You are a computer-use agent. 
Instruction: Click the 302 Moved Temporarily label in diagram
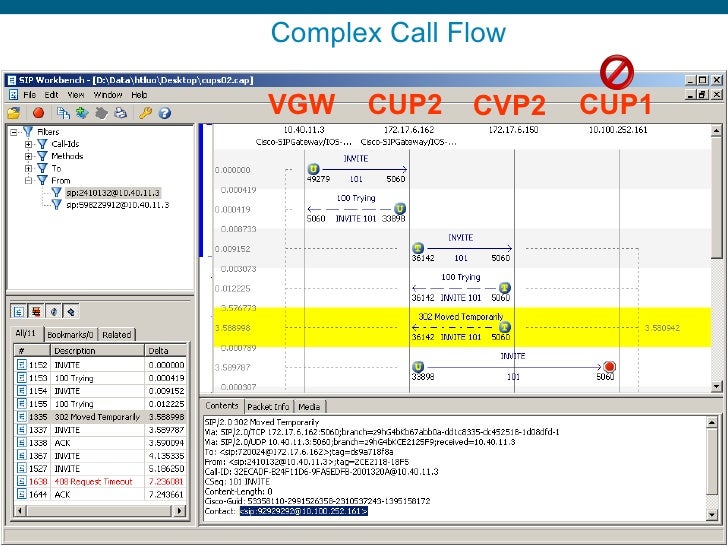coord(461,317)
